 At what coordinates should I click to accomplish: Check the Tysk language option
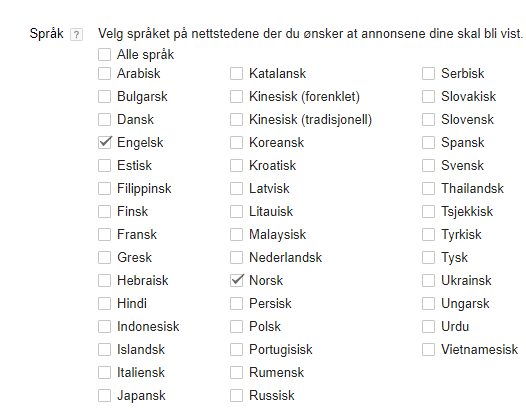point(428,258)
